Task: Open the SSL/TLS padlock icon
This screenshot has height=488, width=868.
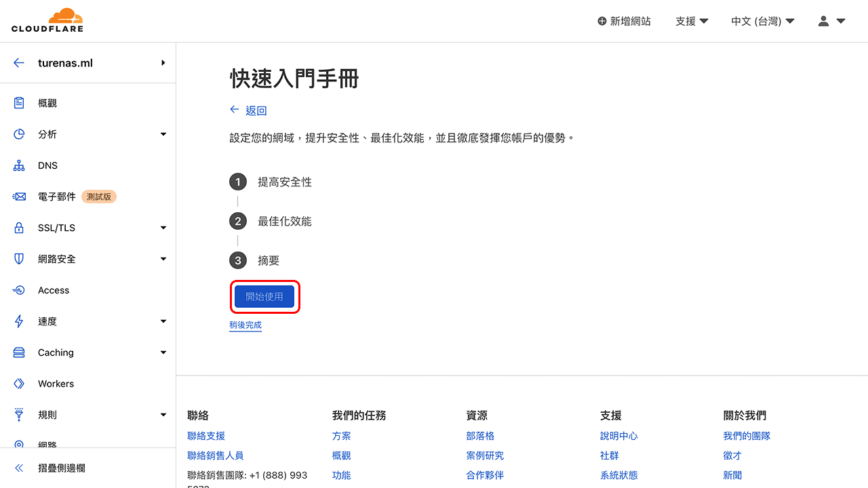Action: pyautogui.click(x=19, y=227)
